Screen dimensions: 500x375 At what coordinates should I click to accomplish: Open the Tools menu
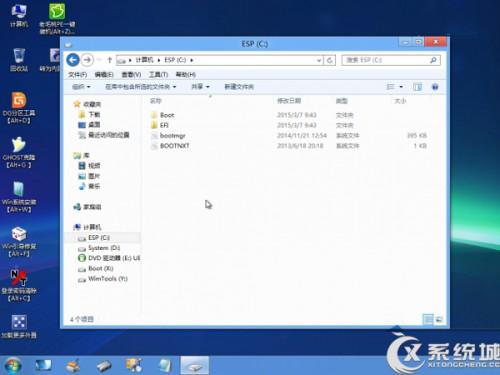point(158,75)
